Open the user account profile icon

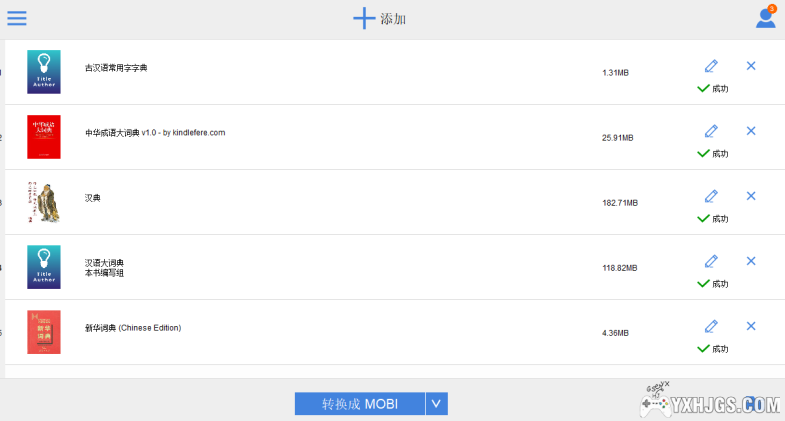[765, 18]
